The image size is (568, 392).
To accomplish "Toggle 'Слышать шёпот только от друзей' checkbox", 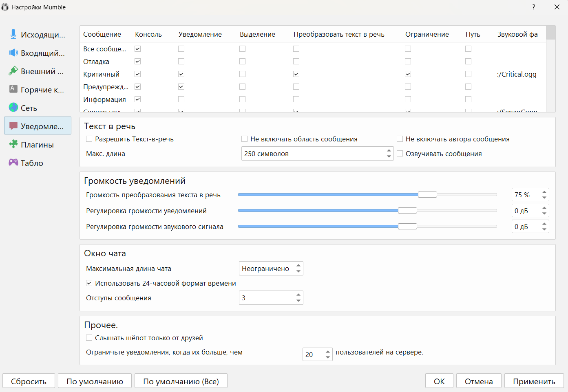I will (89, 338).
